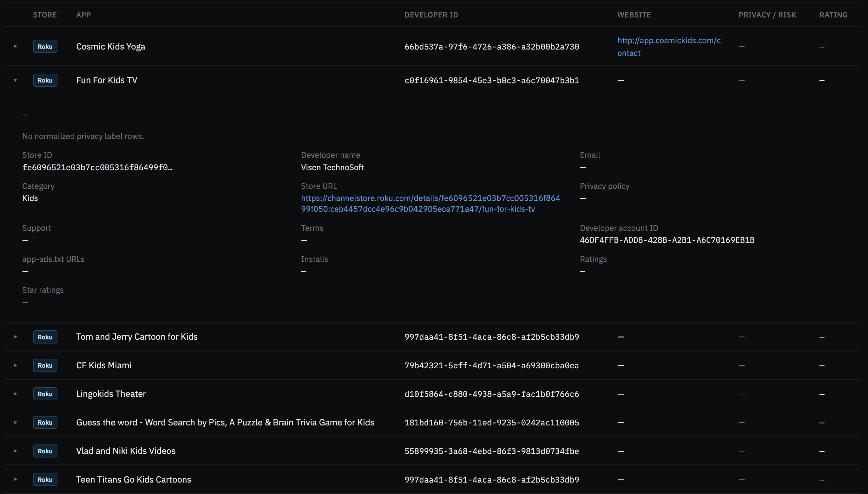Click developer ID d10f5864-c880-4938-a5a9-fac1b0f766c6
Image resolution: width=868 pixels, height=494 pixels.
click(492, 394)
